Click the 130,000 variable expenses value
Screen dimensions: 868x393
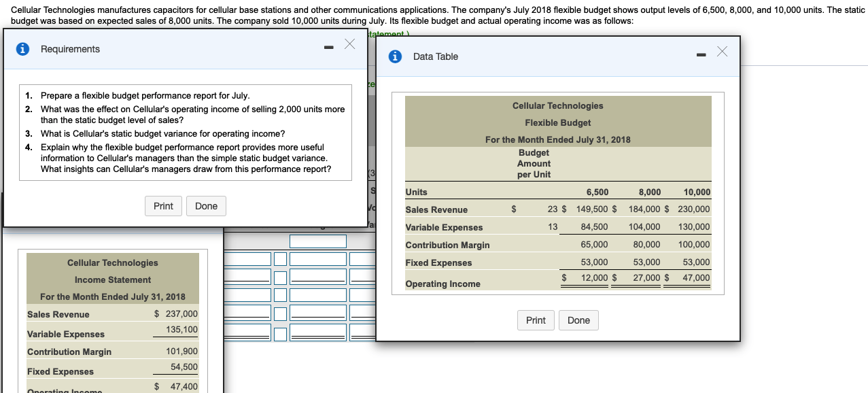(694, 226)
